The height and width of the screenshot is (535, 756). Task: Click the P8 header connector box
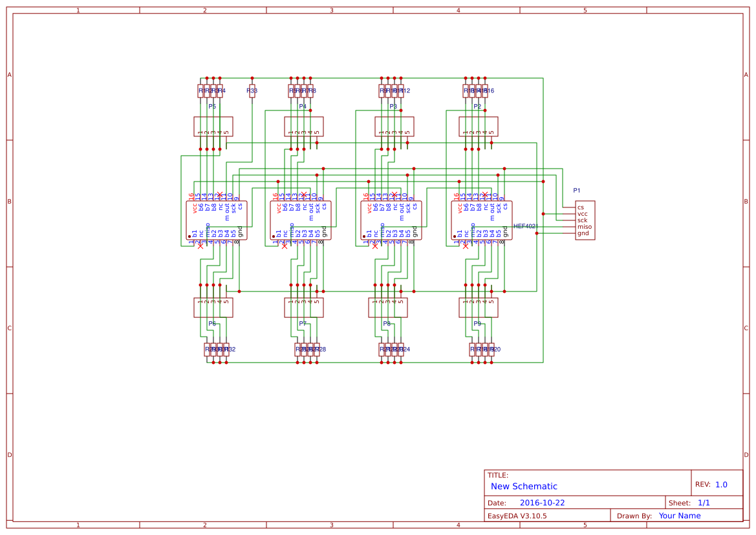(388, 308)
